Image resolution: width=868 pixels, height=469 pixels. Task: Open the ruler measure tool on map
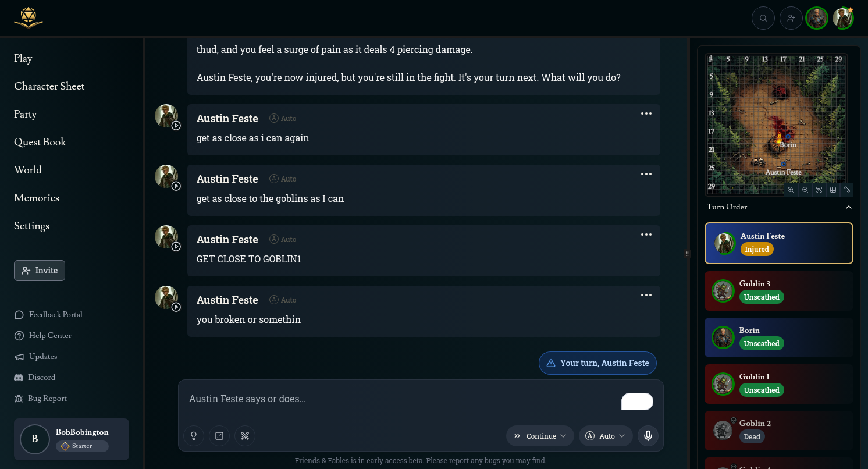(x=847, y=190)
